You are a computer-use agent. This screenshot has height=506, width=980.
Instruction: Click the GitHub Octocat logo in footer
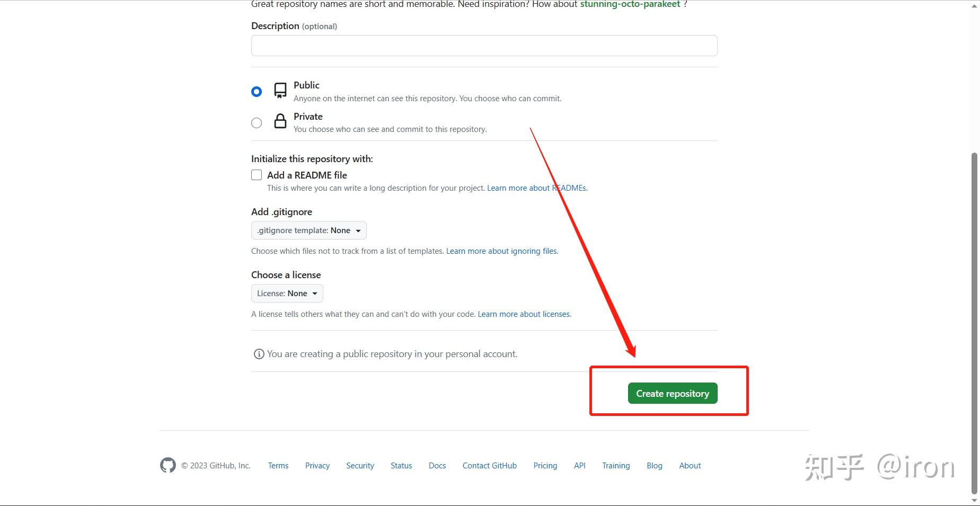point(168,465)
